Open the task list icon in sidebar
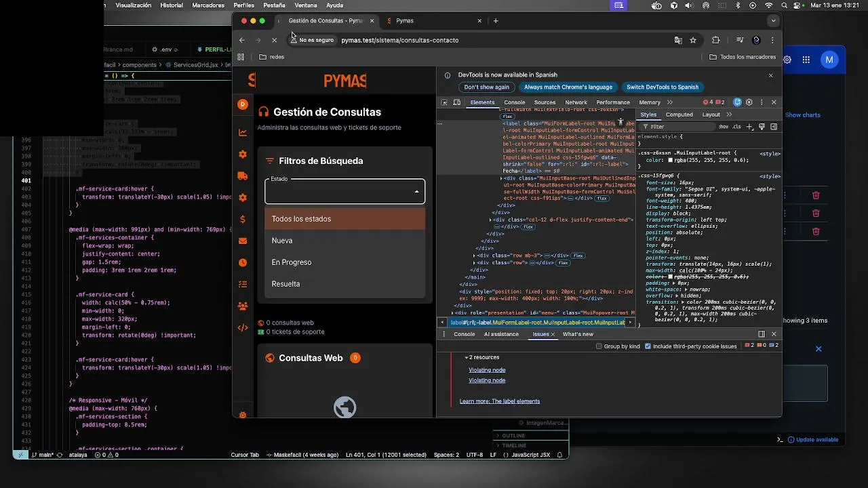Viewport: 868px width, 488px height. pos(243,284)
